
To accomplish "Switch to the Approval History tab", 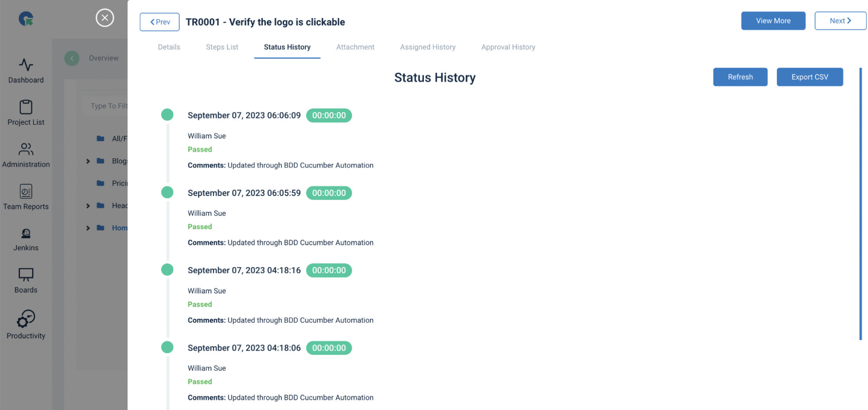I will (508, 47).
